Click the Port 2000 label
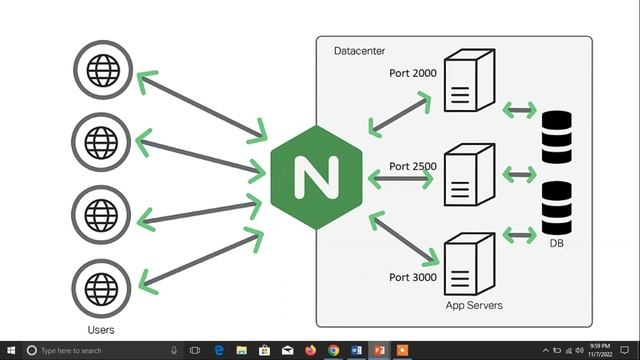Viewport: 640px width, 360px height. 413,73
